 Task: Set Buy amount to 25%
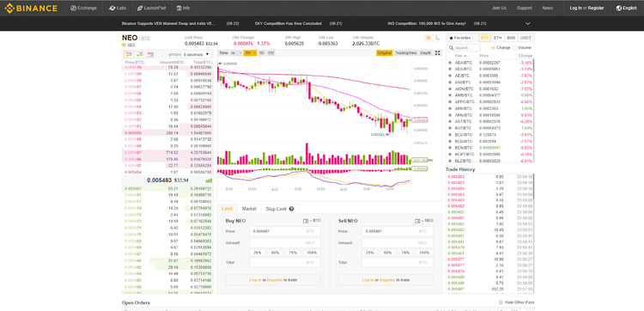click(x=257, y=253)
